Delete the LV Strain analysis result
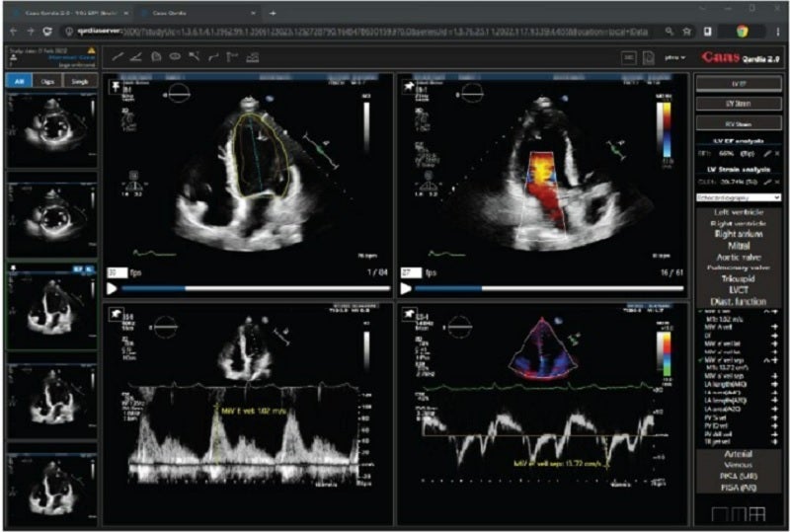This screenshot has height=532, width=790. (775, 182)
